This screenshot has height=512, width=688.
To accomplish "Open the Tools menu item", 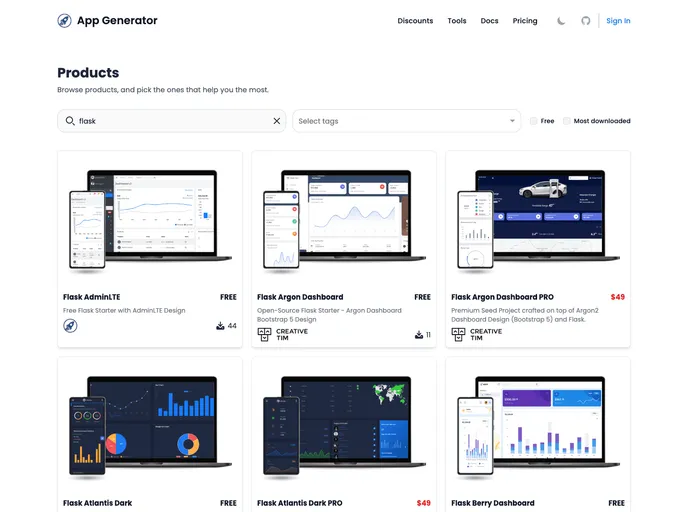I will [457, 21].
